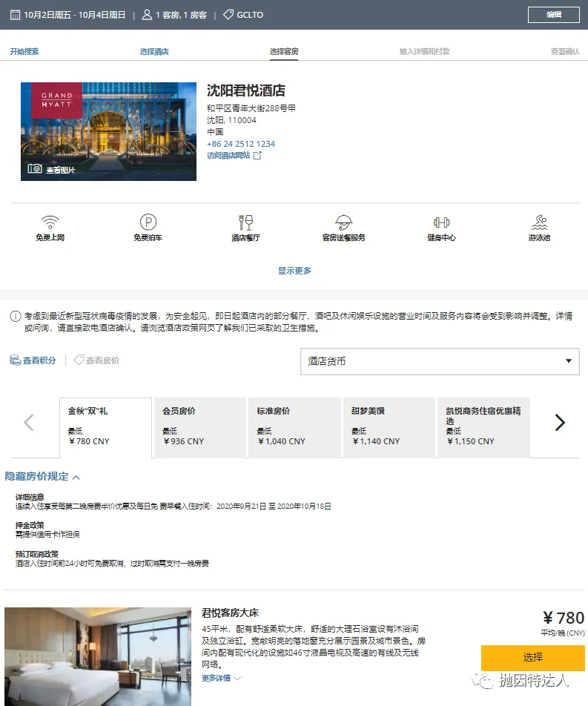Click the 10月2日周五 - 10月4日周日 date text
The width and height of the screenshot is (588, 706).
[x=75, y=15]
